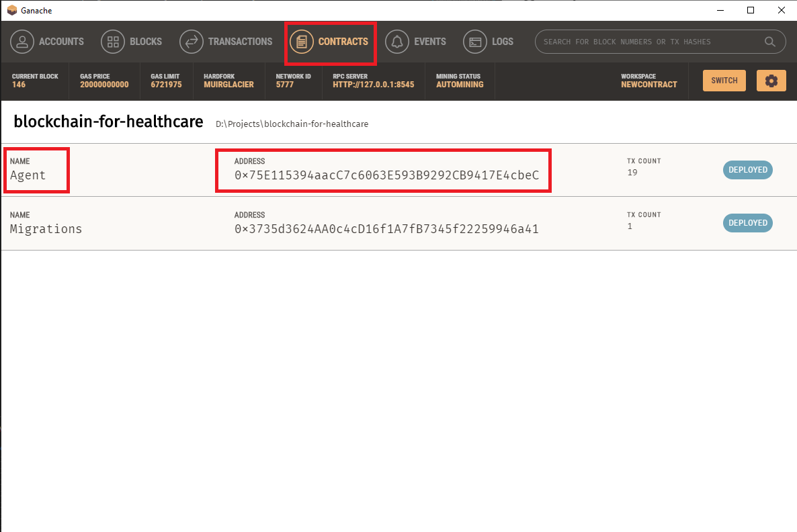Click the Events bell icon
Viewport: 797px width, 532px height.
pyautogui.click(x=397, y=42)
